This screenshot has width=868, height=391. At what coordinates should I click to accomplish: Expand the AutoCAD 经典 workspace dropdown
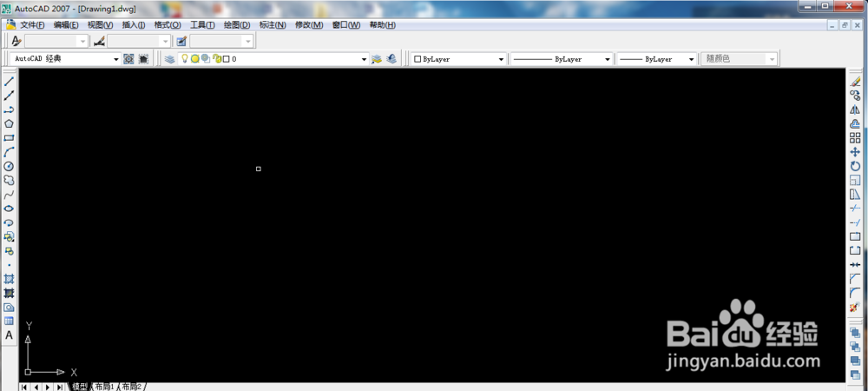(x=116, y=59)
